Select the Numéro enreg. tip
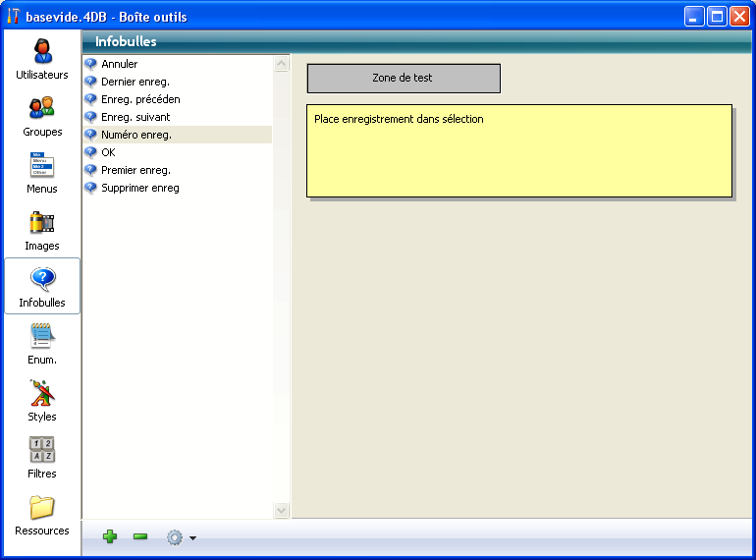 click(x=178, y=135)
